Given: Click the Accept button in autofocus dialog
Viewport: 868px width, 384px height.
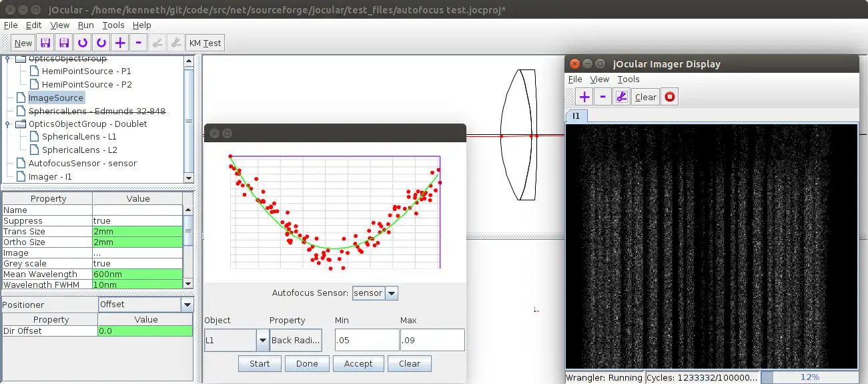Looking at the screenshot, I should tap(358, 364).
